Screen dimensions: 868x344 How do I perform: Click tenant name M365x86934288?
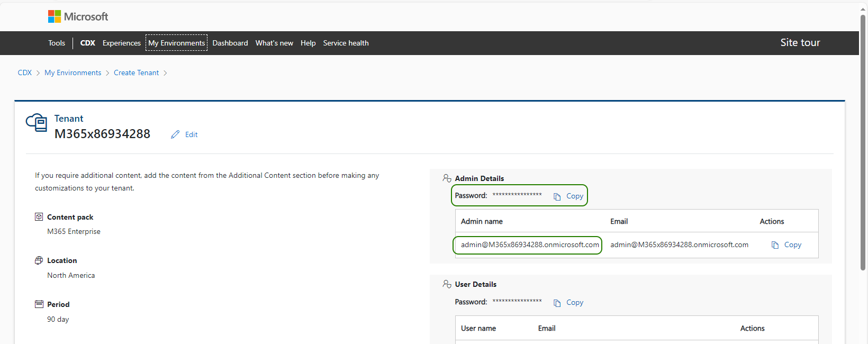pyautogui.click(x=102, y=134)
